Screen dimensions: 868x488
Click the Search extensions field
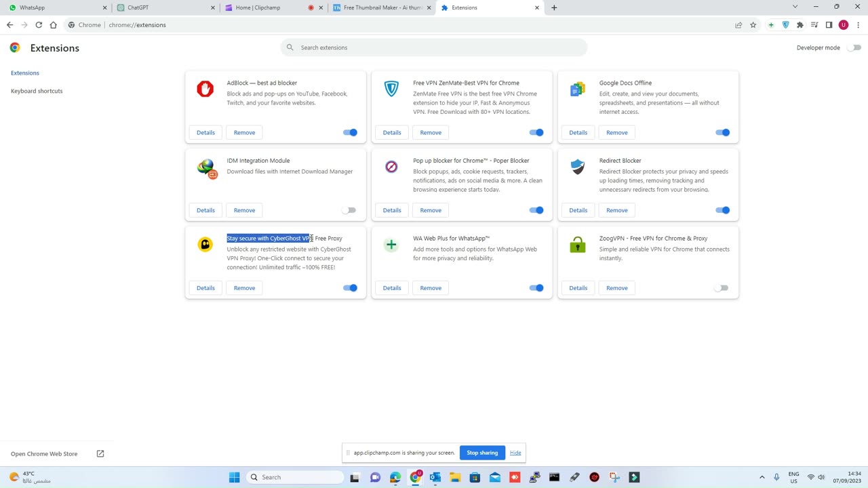(434, 47)
